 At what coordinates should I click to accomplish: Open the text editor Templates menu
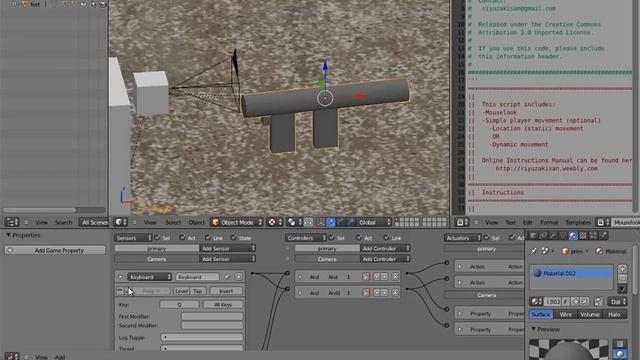point(578,222)
